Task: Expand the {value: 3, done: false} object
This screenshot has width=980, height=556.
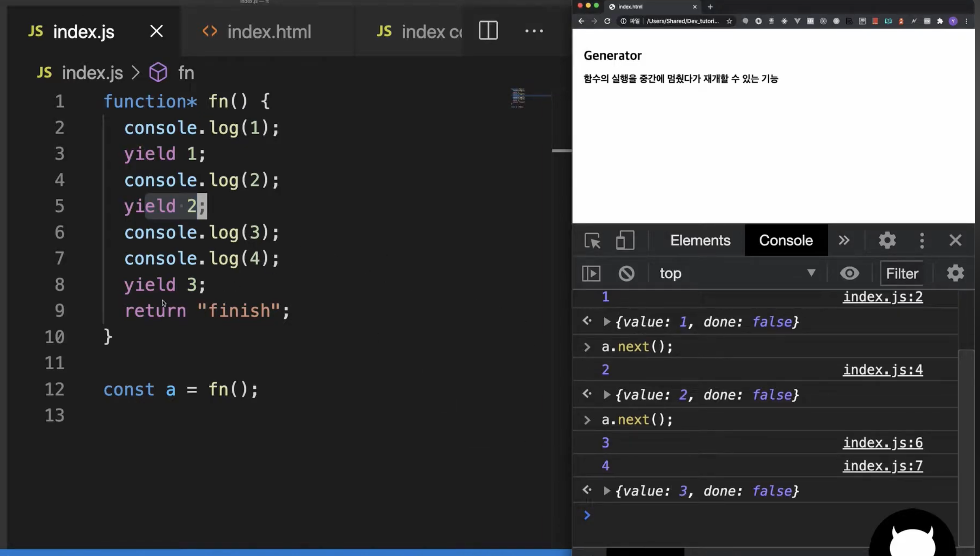Action: click(607, 491)
